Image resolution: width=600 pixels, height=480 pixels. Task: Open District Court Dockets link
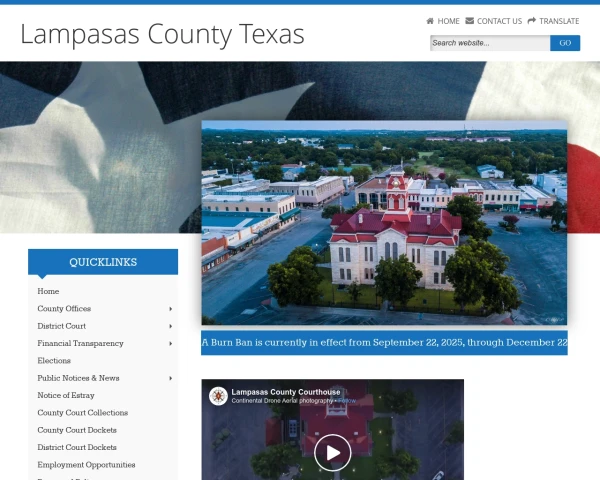77,447
